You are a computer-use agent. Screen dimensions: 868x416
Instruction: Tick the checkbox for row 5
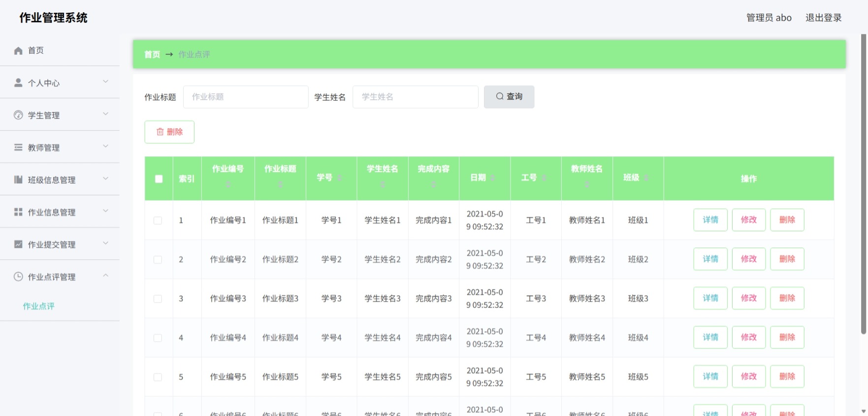(x=158, y=377)
